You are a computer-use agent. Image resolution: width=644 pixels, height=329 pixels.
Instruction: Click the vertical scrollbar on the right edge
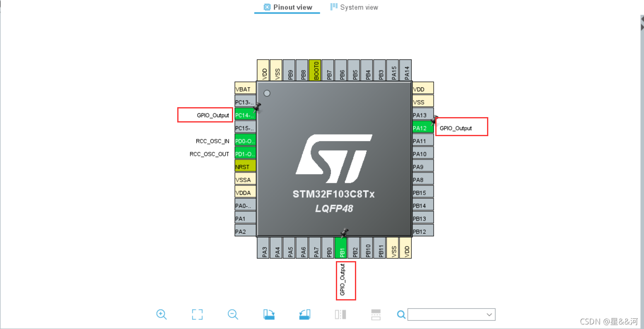(641, 166)
